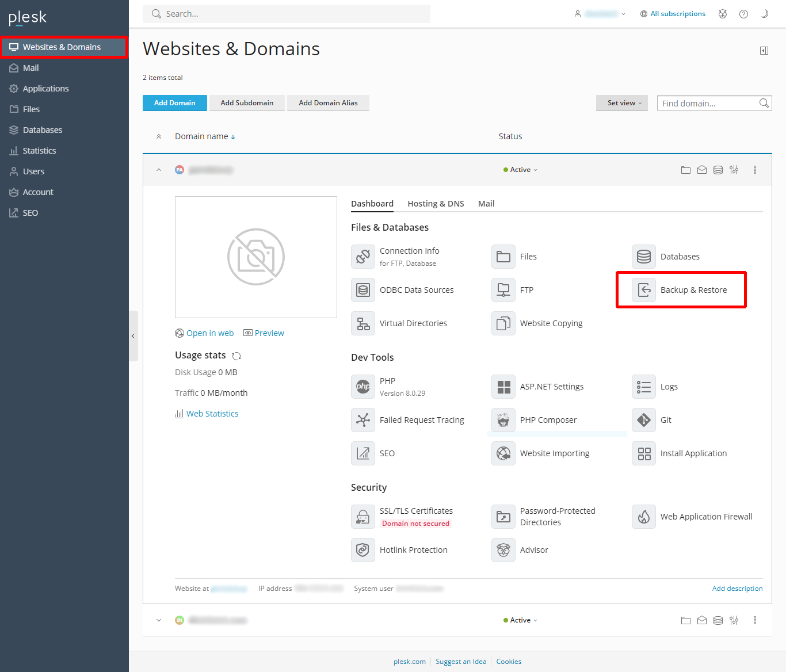
Task: Select the Dashboard tab
Action: click(372, 204)
